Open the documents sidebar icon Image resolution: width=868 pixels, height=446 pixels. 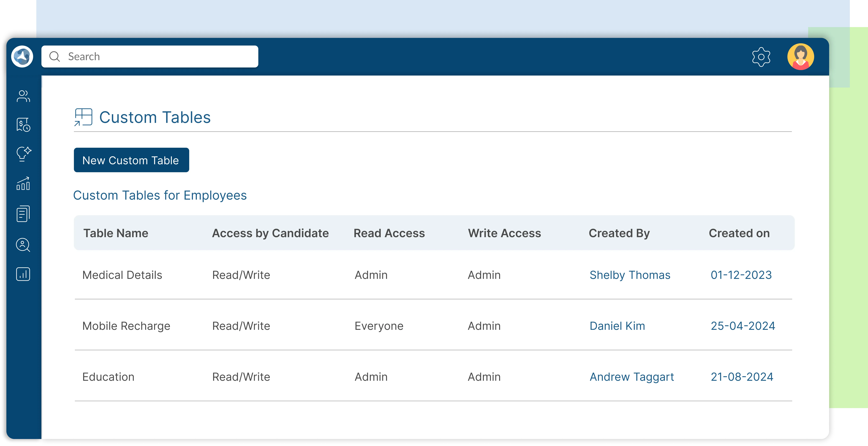23,214
